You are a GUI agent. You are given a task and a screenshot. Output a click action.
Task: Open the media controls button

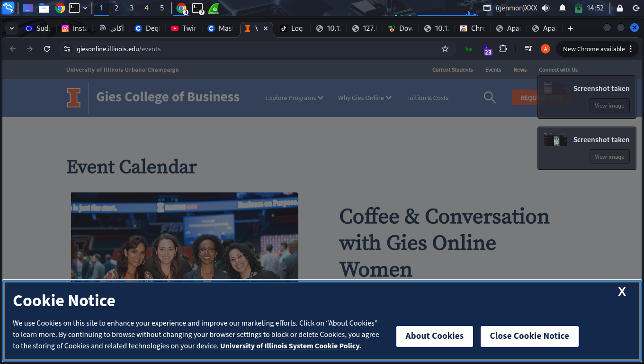(529, 49)
